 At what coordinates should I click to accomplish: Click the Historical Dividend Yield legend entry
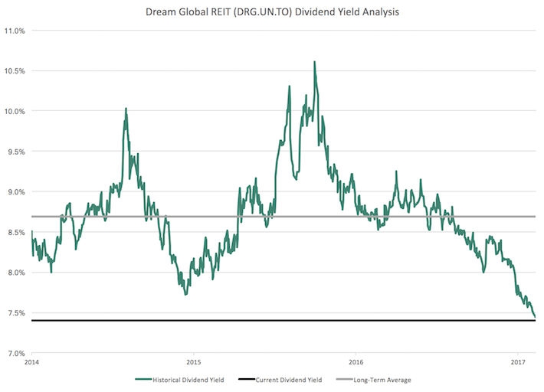coord(180,380)
